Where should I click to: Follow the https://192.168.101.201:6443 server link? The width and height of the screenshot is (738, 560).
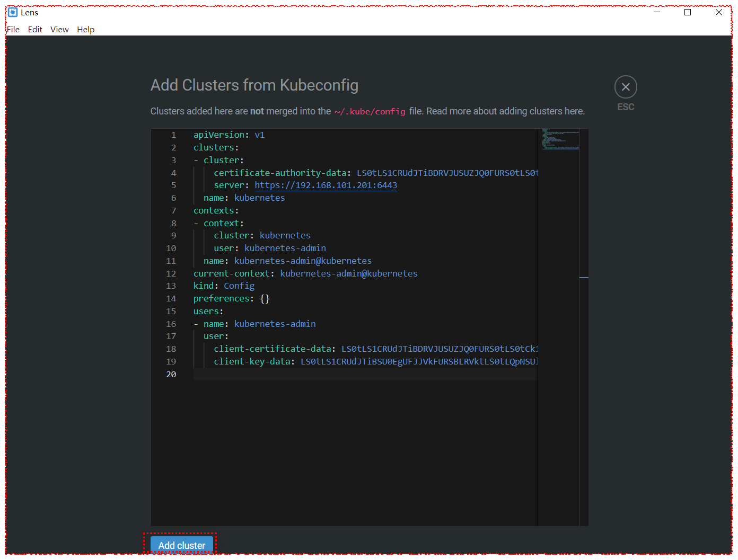point(326,185)
